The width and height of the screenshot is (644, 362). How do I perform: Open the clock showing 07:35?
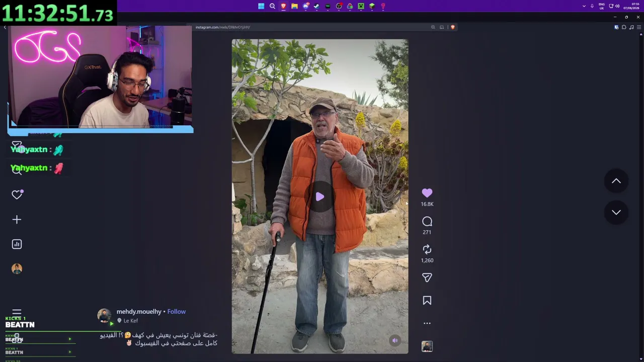coord(631,6)
